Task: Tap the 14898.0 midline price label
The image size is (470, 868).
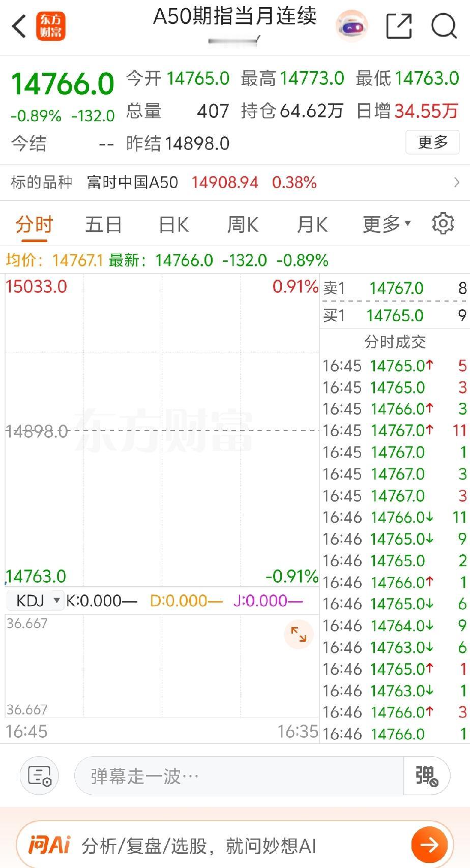Action: (37, 432)
